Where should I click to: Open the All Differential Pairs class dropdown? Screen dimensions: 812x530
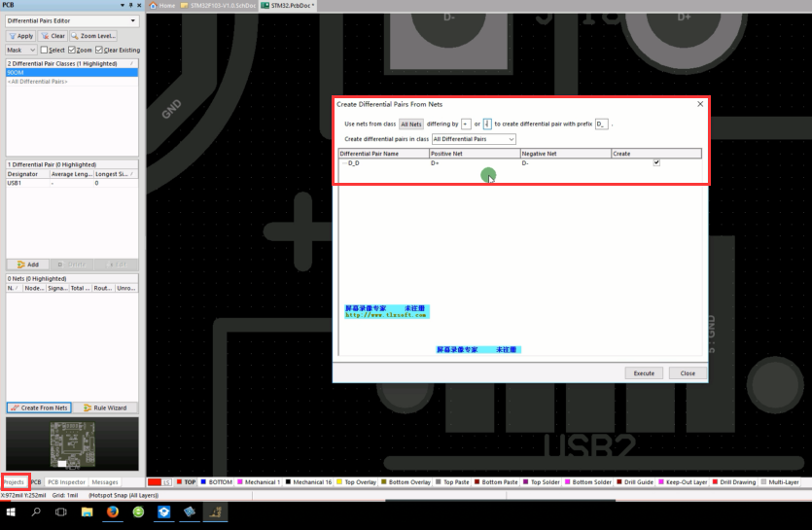click(x=474, y=139)
